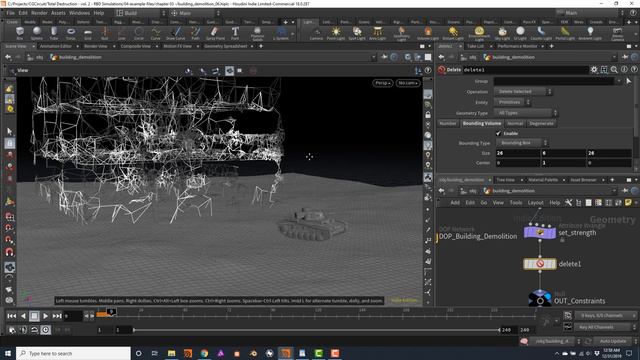Click the set_strength node
This screenshot has height=360, width=640.
[540, 233]
